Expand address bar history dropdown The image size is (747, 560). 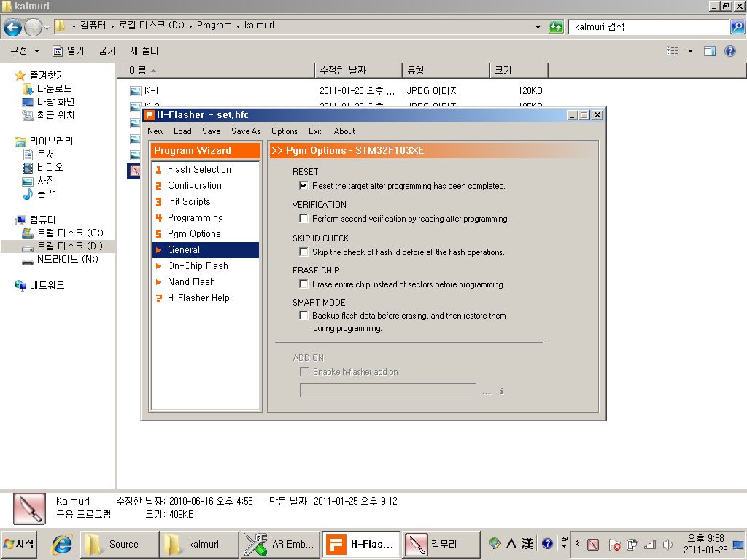[x=538, y=27]
